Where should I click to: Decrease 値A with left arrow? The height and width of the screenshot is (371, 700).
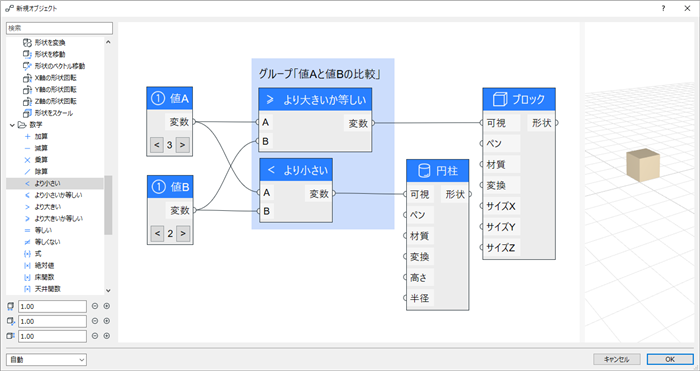click(157, 145)
